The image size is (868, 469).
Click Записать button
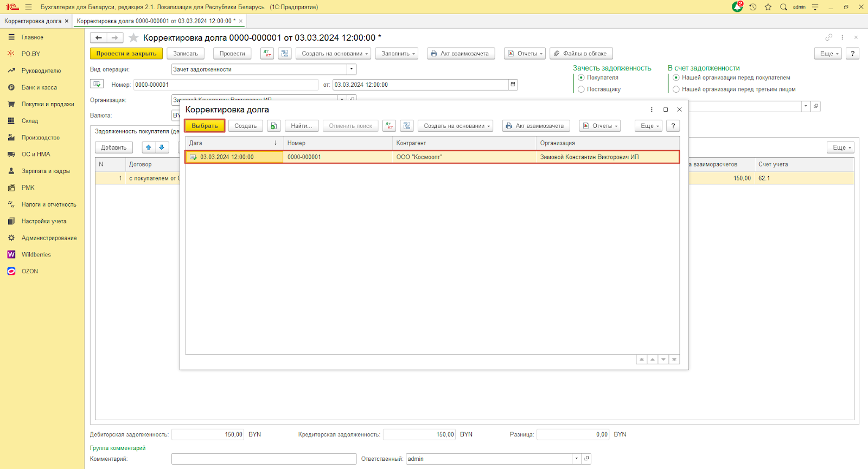coord(186,54)
